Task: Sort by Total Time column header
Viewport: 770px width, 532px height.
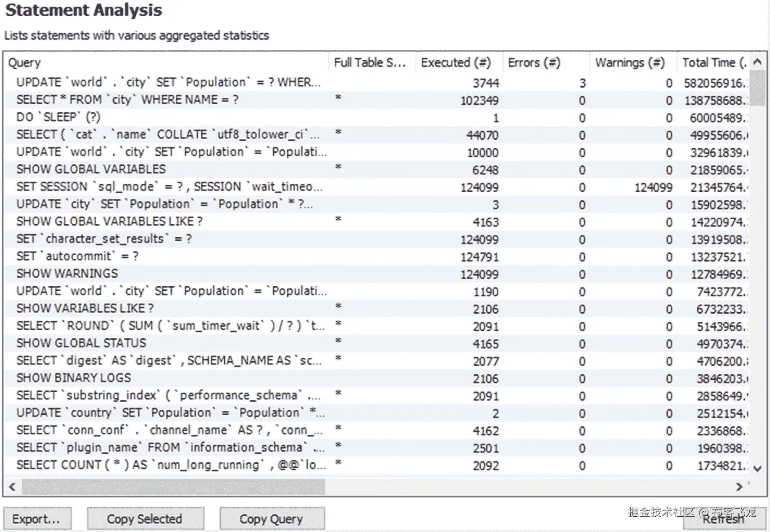Action: 714,62
